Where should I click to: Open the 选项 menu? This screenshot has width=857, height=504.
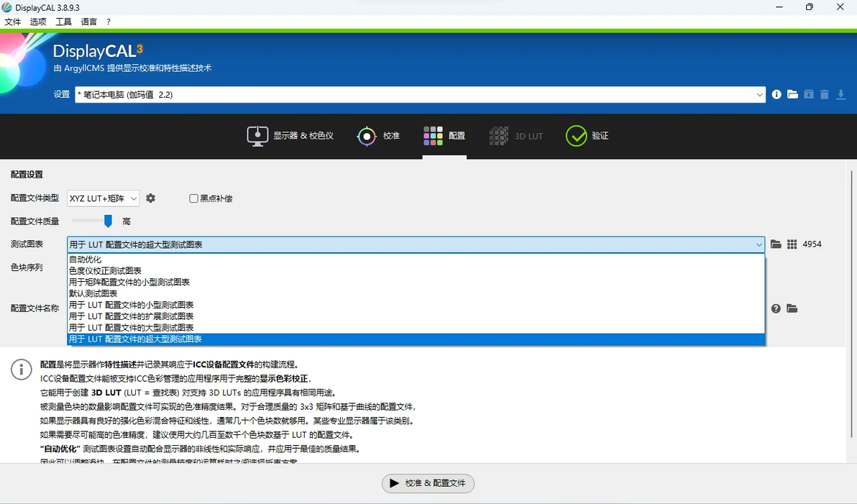click(38, 22)
